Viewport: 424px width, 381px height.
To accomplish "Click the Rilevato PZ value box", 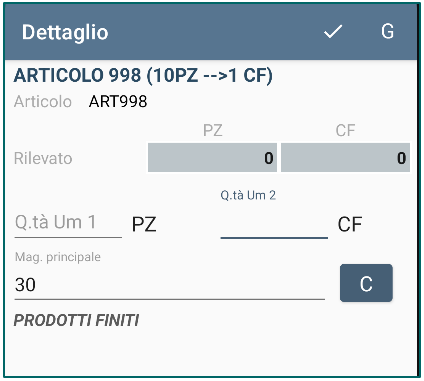I will point(212,158).
